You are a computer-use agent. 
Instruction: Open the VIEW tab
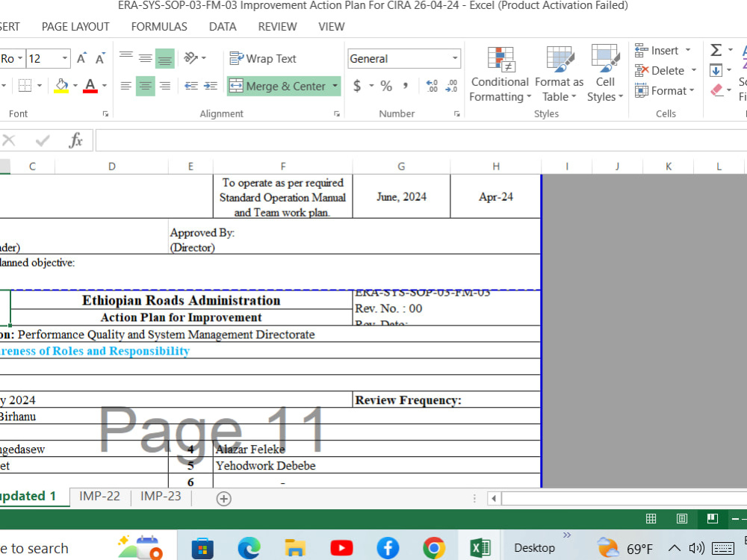(x=332, y=27)
